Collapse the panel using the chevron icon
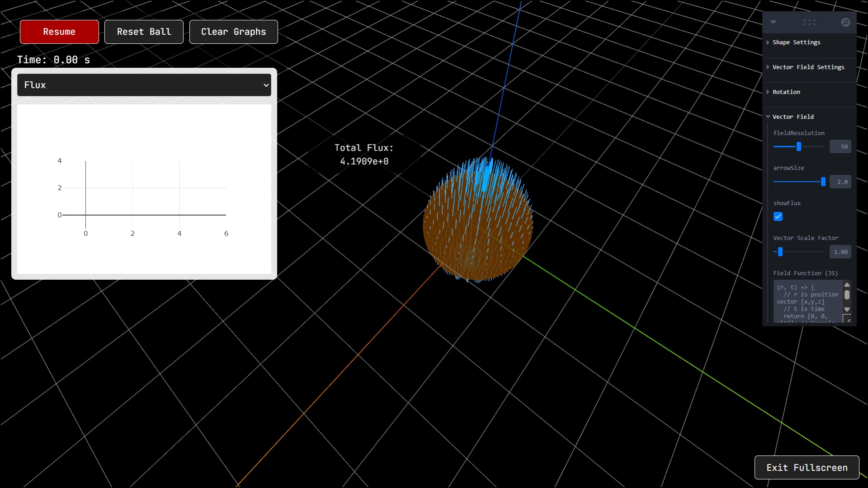The width and height of the screenshot is (868, 488). point(774,22)
